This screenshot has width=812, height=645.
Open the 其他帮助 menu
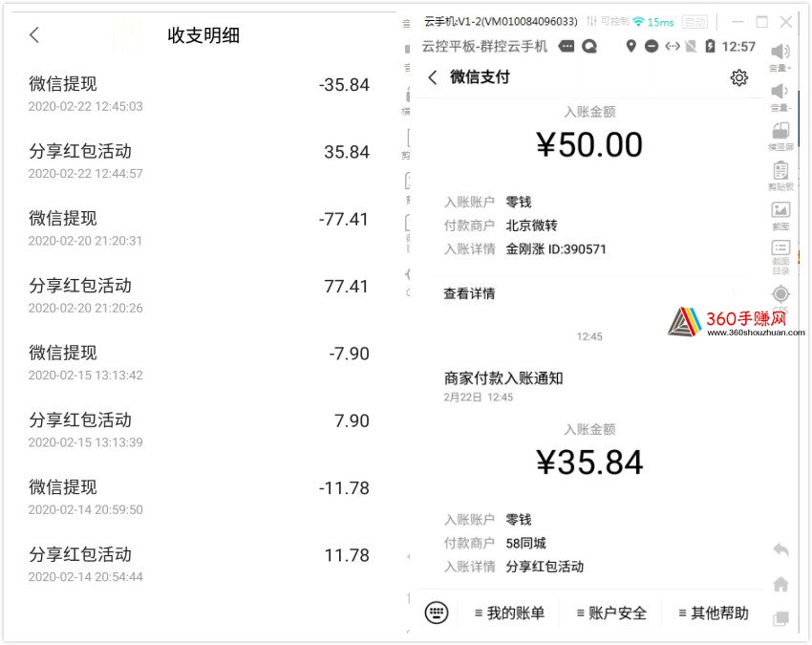point(715,613)
